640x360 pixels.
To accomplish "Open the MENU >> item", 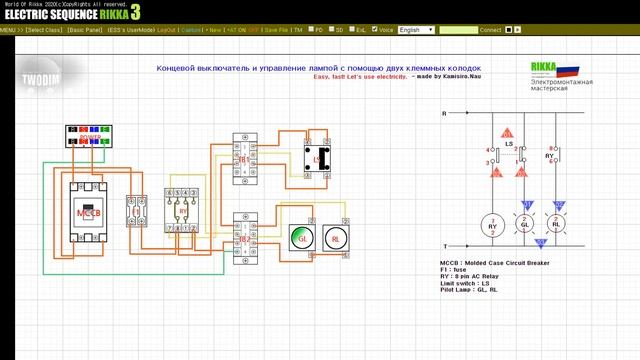I will pyautogui.click(x=11, y=30).
